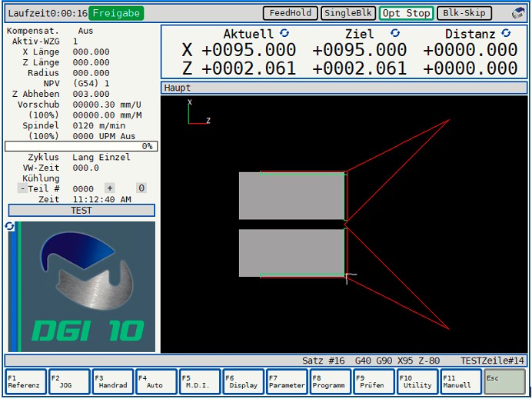Image resolution: width=532 pixels, height=399 pixels.
Task: Open the F6 Display menu
Action: [243, 382]
